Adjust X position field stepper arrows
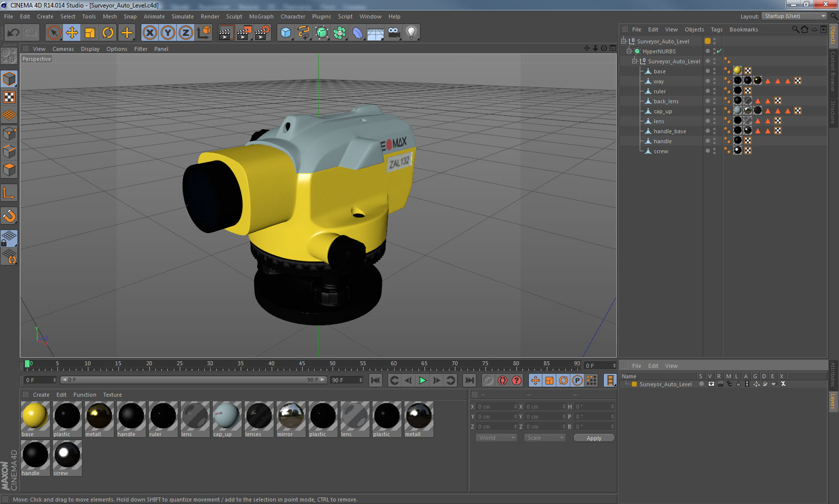Image resolution: width=839 pixels, height=504 pixels. coord(515,407)
